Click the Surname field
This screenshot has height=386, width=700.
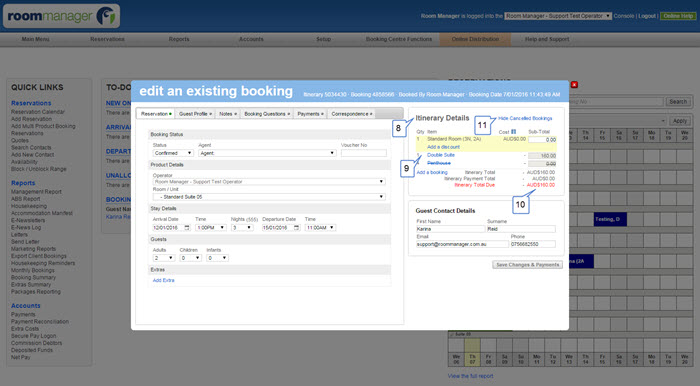click(521, 229)
